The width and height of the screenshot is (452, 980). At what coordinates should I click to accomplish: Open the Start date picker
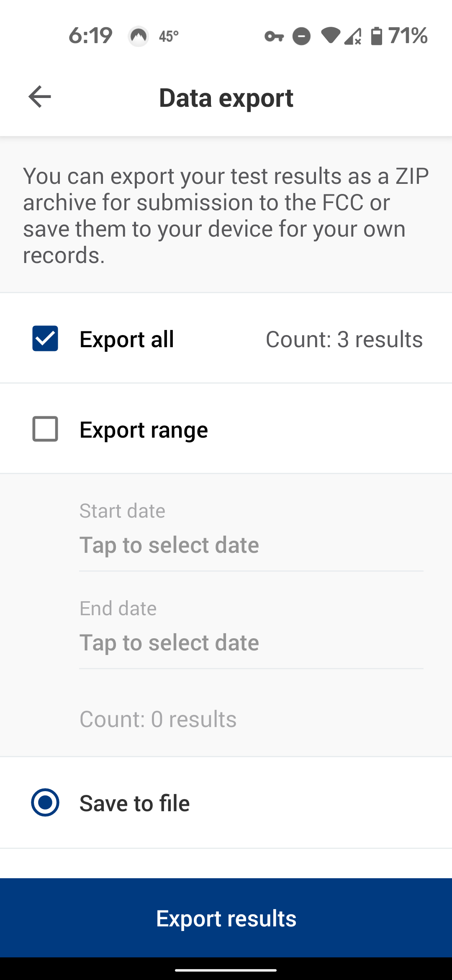[x=251, y=536]
